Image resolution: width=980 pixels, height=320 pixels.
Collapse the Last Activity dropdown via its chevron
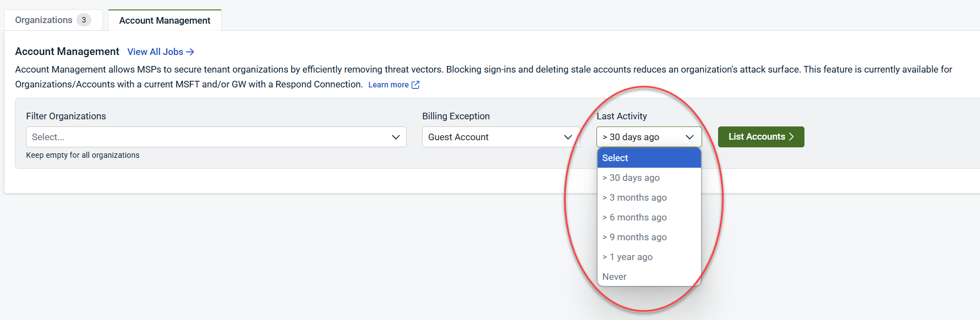[x=689, y=137]
